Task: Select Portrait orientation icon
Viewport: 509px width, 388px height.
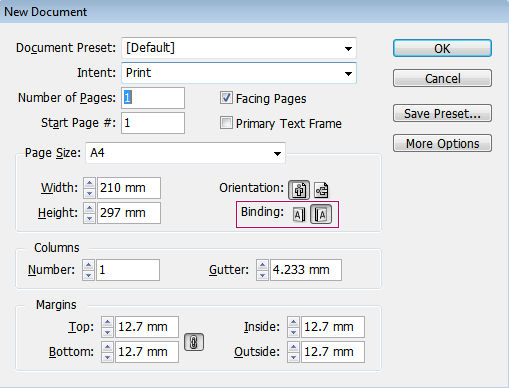Action: [299, 190]
